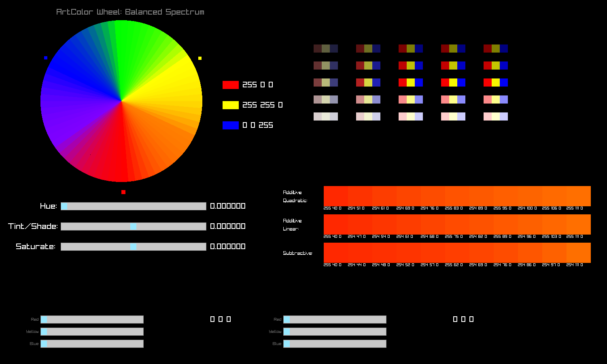607x364 pixels.
Task: Pick a color from the color wheel
Action: 121,101
